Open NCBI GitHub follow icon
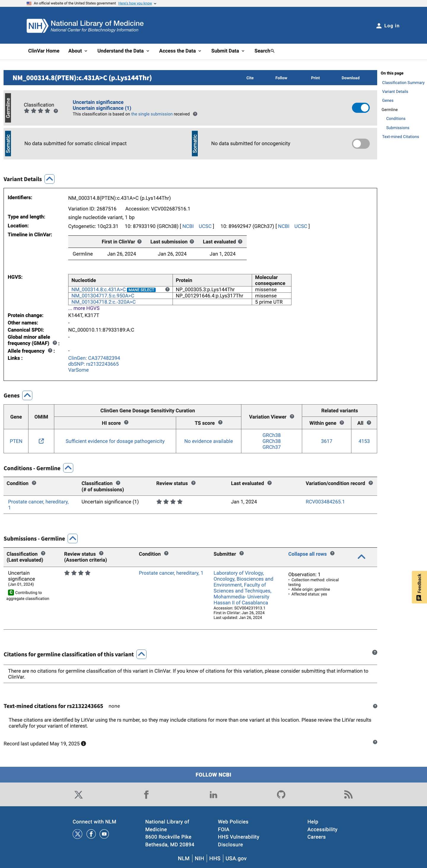This screenshot has width=427, height=868. pyautogui.click(x=281, y=795)
